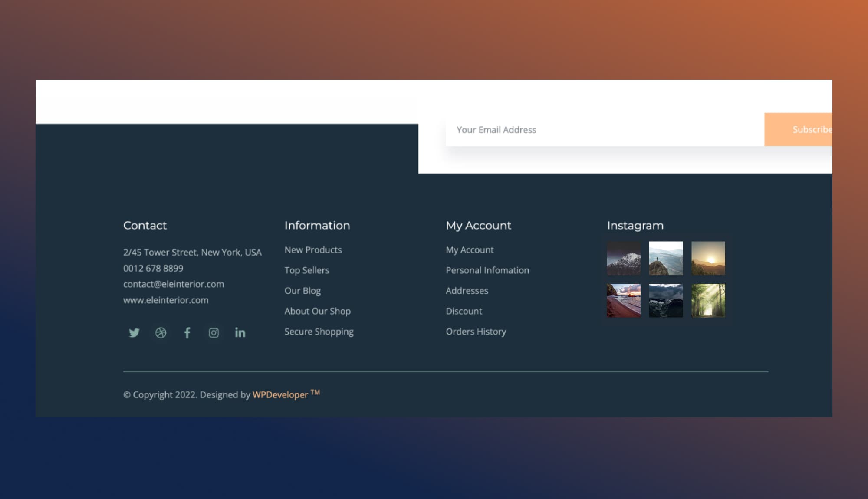Open the red beach Instagram thumbnail
This screenshot has width=868, height=499.
point(623,300)
